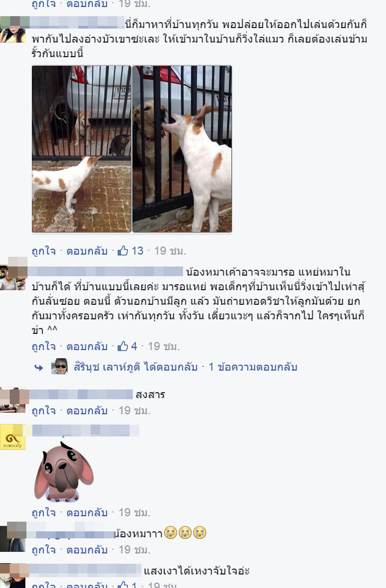Screen dimensions: 386x588
Task: Click the reply arrow icon beside สิรินุช
Action: click(x=39, y=367)
